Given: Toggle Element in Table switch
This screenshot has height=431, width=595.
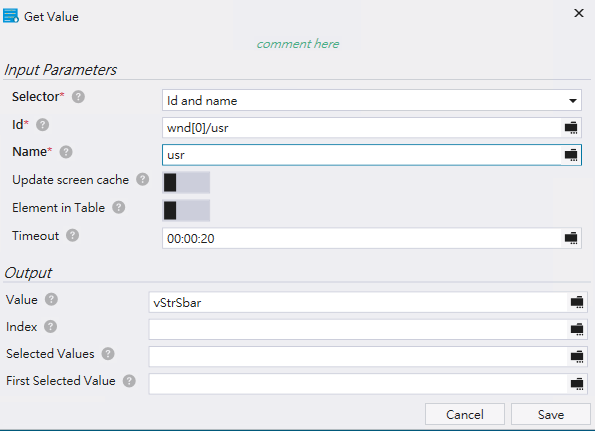Looking at the screenshot, I should [186, 211].
